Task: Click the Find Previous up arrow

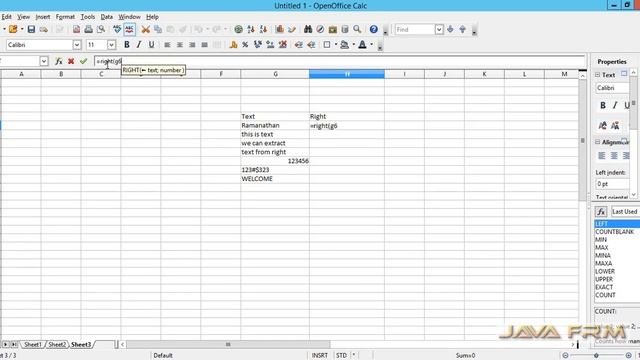Action: click(x=462, y=29)
